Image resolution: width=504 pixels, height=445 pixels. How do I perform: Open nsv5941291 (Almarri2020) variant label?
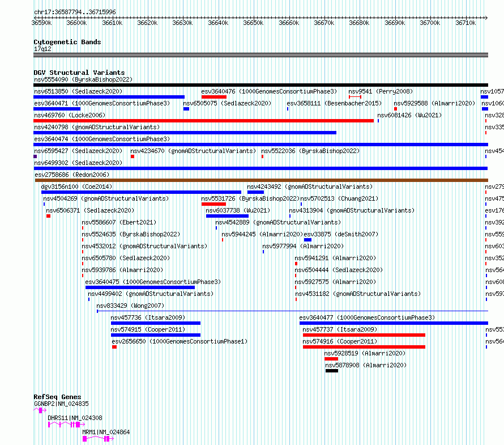tap(335, 258)
